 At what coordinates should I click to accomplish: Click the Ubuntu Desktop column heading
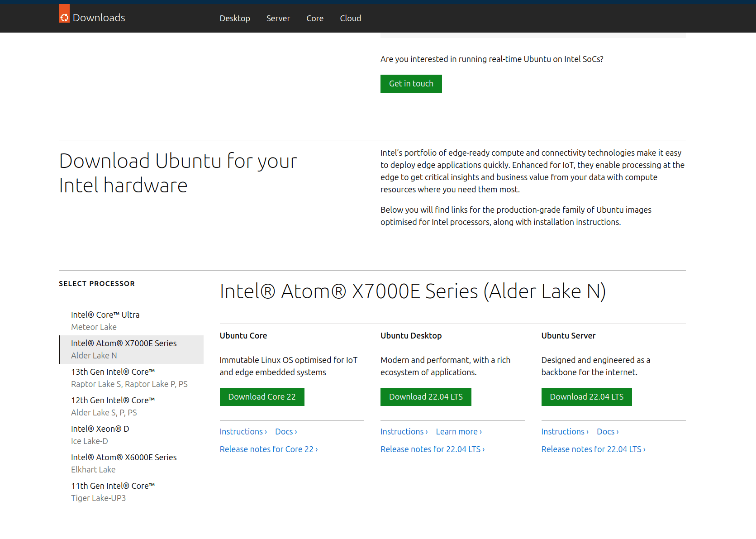pyautogui.click(x=411, y=336)
